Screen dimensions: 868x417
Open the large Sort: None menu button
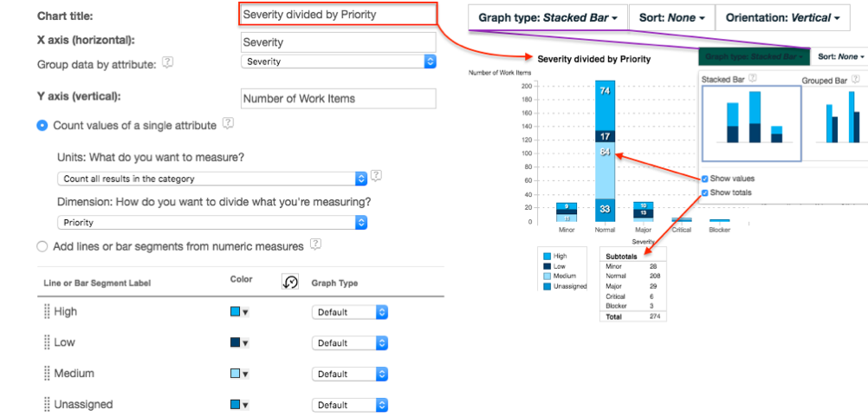[672, 17]
